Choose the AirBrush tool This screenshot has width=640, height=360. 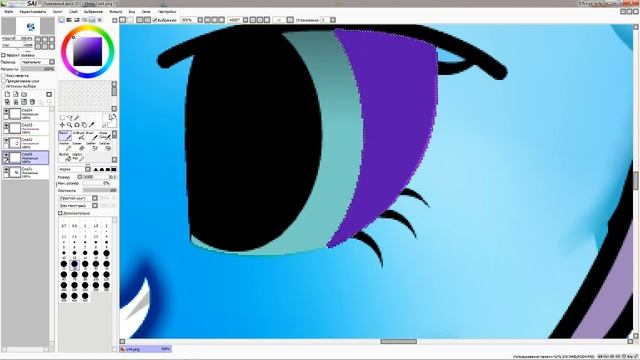[78, 136]
